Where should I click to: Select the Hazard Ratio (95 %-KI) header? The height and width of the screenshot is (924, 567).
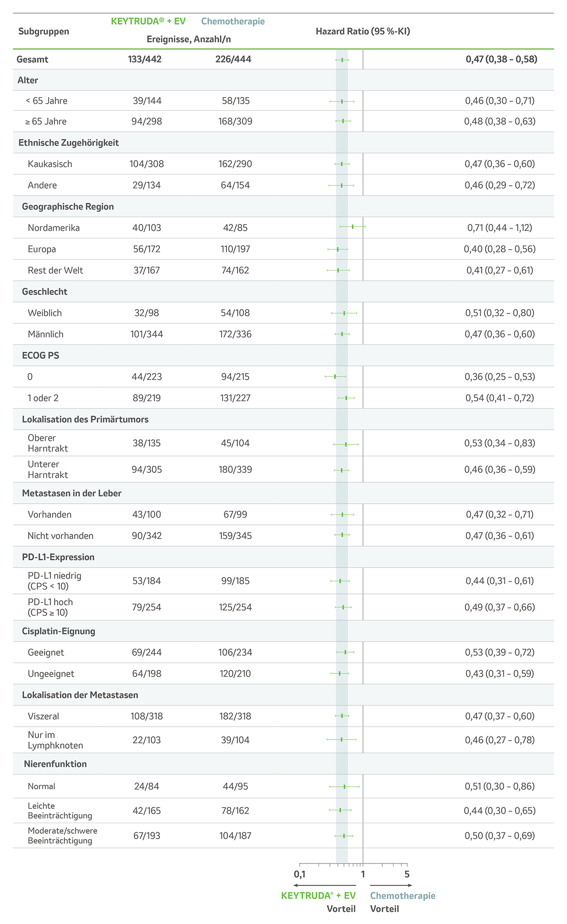(x=363, y=31)
